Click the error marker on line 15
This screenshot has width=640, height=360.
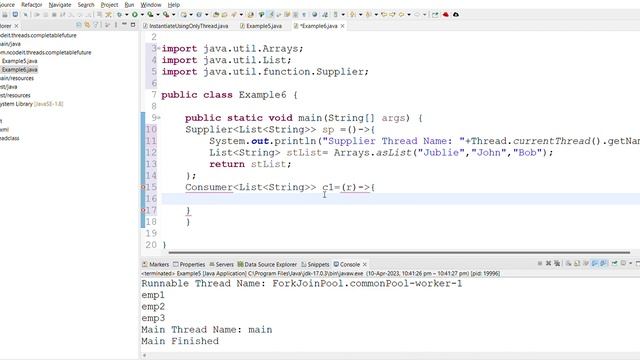[x=143, y=187]
